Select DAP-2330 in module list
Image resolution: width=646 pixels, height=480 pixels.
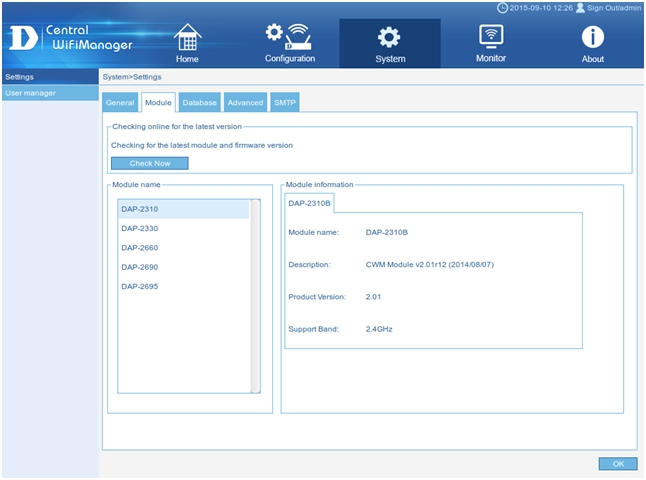[140, 229]
